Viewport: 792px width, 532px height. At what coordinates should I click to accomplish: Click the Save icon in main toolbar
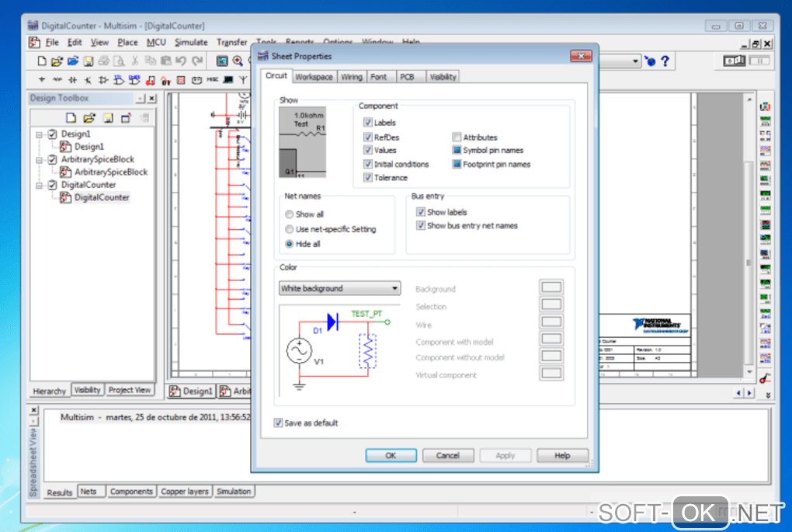coord(88,61)
